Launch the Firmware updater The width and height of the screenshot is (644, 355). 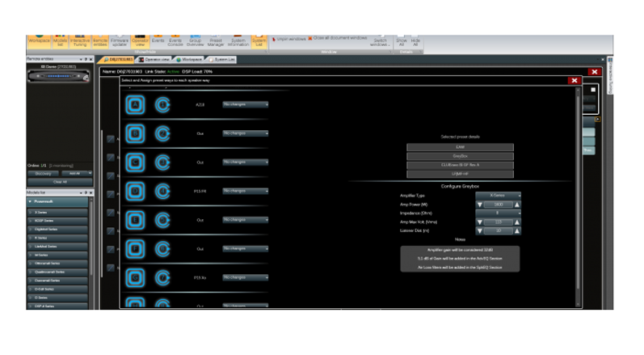click(119, 41)
